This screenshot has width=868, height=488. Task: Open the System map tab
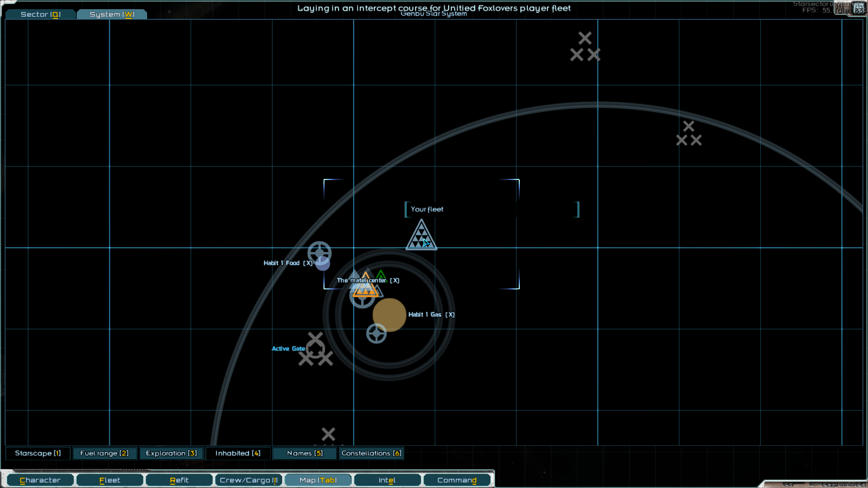111,14
